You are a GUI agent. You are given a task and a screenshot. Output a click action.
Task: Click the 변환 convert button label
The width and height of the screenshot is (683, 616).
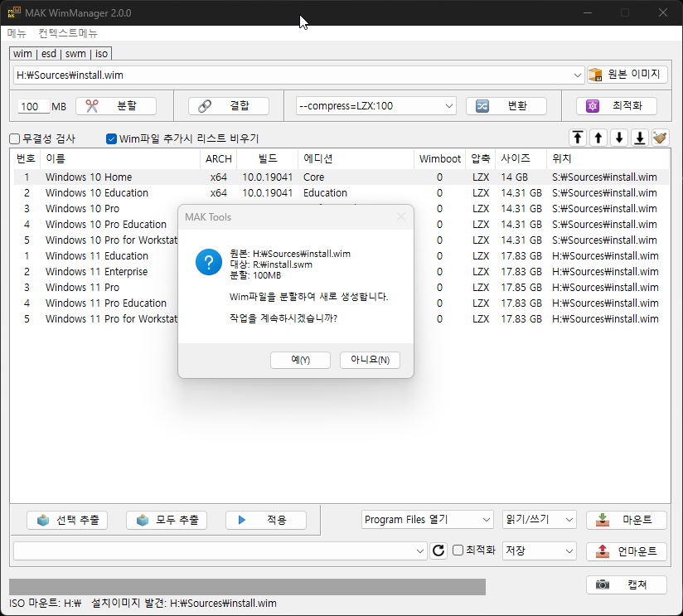[x=517, y=106]
